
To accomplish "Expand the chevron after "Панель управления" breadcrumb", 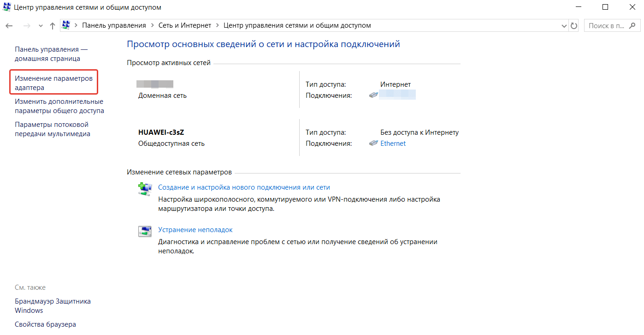I will [152, 25].
